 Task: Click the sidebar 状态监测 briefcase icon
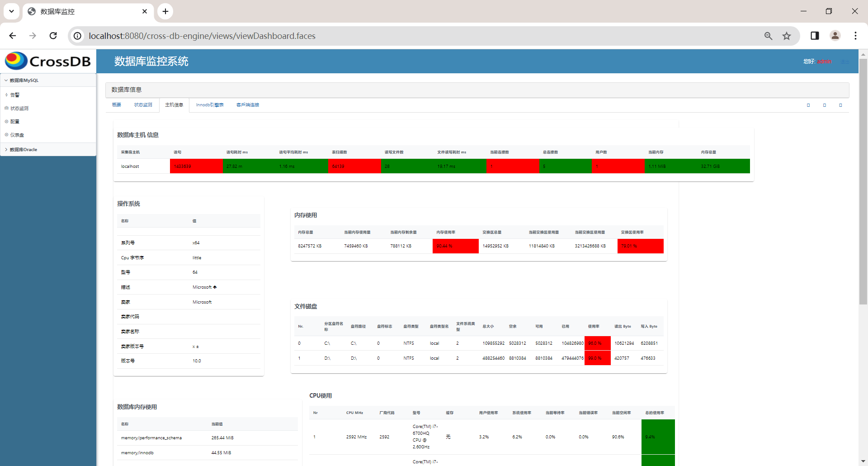7,109
